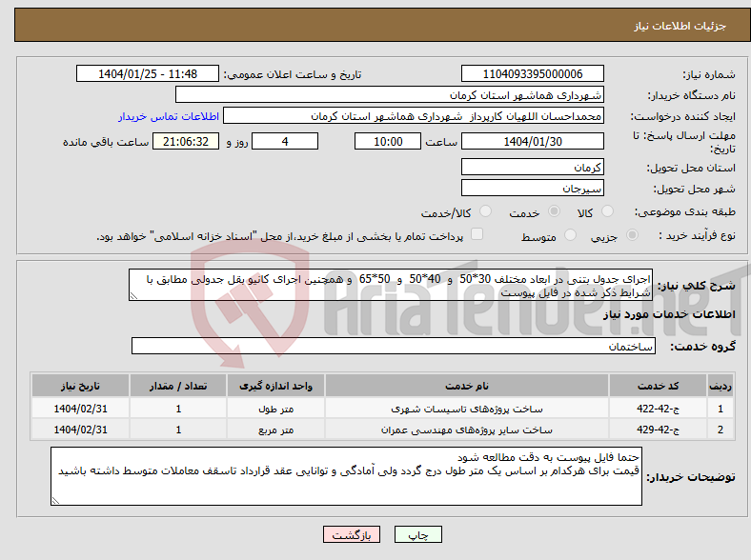Viewport: 751px width, 560px height.
Task: Click the واحد اندازه گیری column header
Action: click(275, 386)
